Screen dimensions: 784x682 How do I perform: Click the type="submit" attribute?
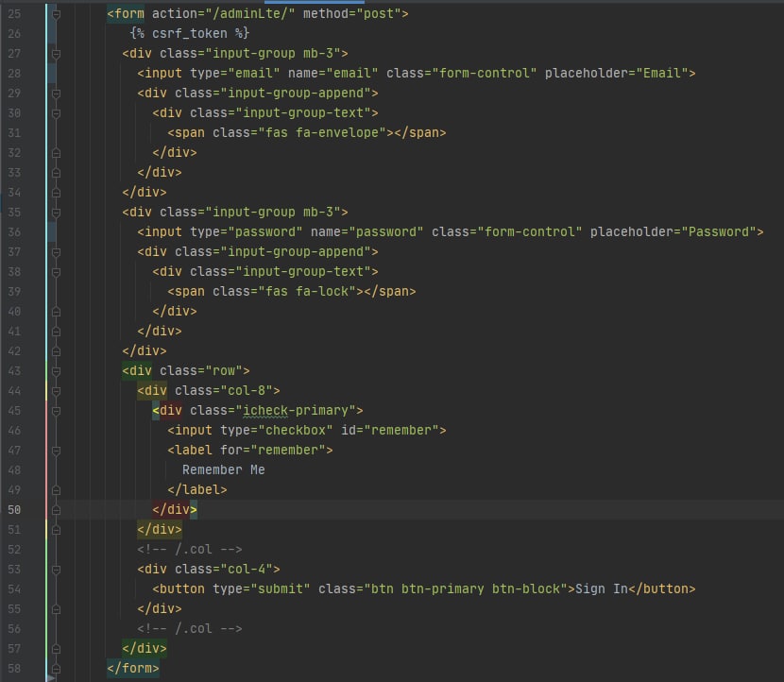point(262,588)
